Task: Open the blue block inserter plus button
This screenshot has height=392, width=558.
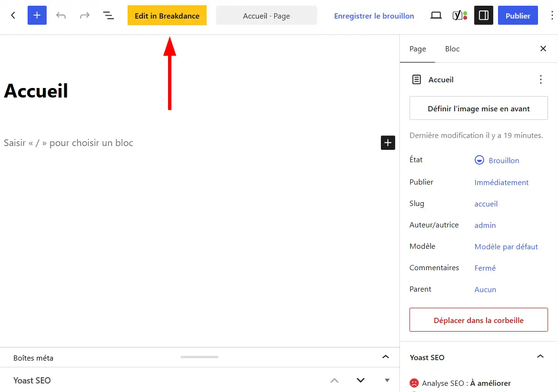Action: point(37,15)
